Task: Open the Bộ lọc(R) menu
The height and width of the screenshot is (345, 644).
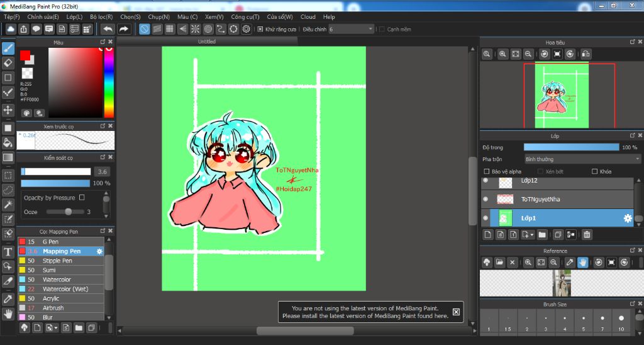Action: click(101, 17)
